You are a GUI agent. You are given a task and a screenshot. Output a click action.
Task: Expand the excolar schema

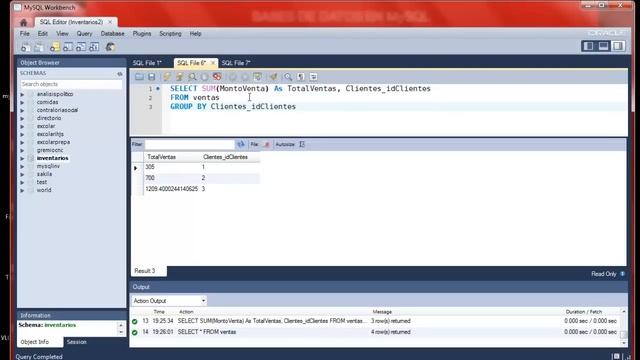[x=22, y=127]
